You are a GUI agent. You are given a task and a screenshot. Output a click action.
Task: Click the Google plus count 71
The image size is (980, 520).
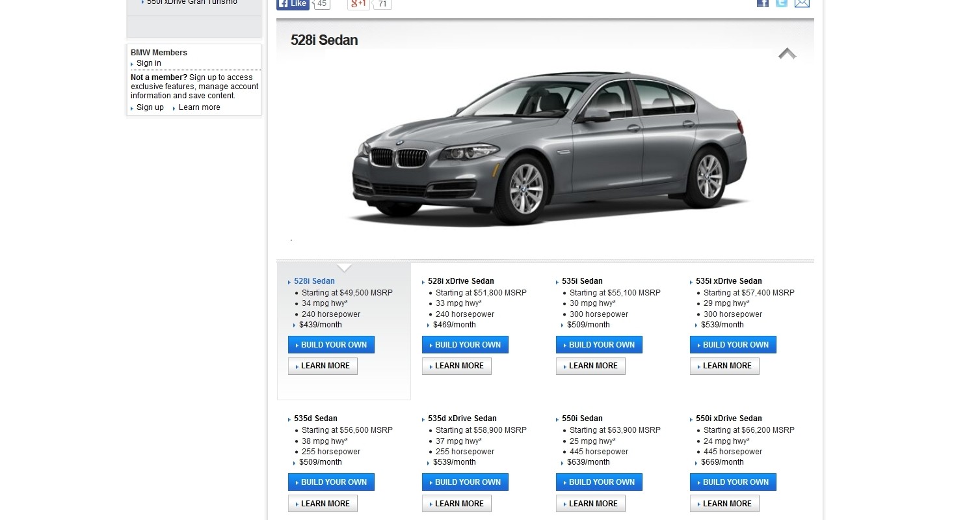pos(382,4)
